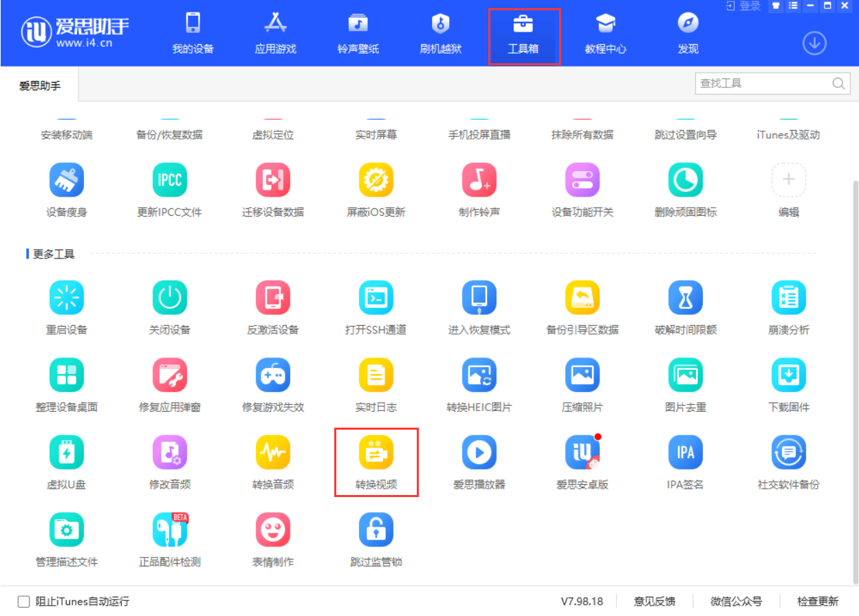Switch to 发现 section

point(688,34)
